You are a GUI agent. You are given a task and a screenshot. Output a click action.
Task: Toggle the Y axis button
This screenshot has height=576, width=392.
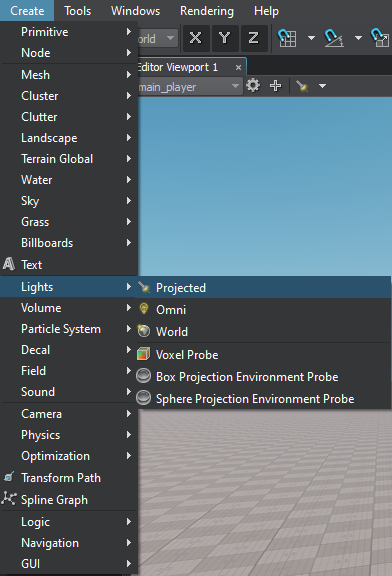tap(224, 38)
